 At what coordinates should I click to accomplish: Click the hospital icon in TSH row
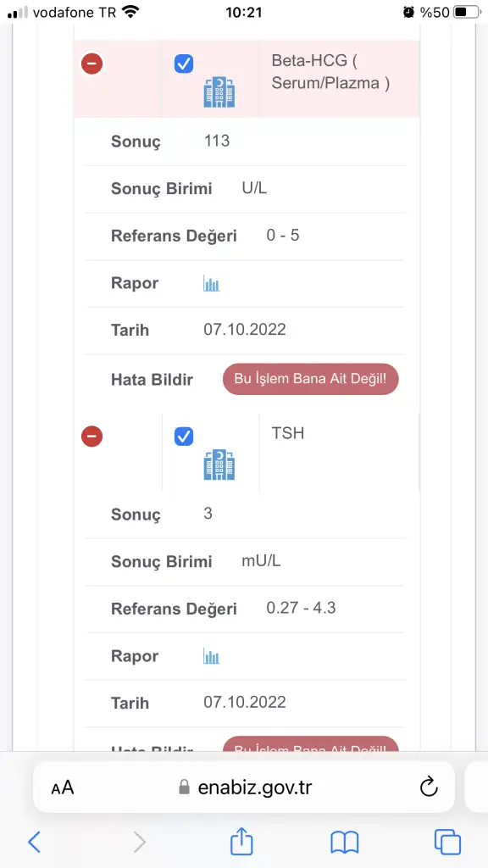219,465
